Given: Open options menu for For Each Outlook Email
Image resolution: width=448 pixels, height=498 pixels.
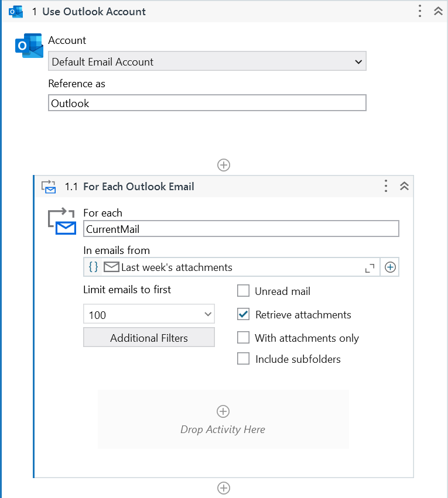Looking at the screenshot, I should click(x=386, y=186).
